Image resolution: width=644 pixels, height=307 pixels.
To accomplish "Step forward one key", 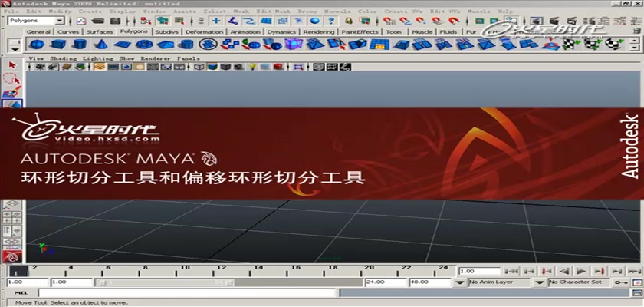I will point(600,271).
